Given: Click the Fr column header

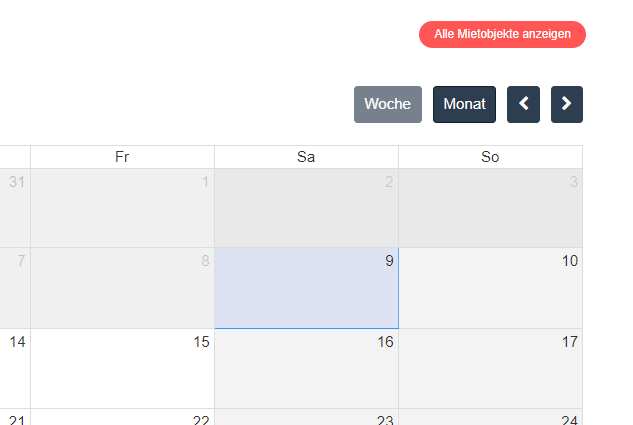Looking at the screenshot, I should point(122,157).
